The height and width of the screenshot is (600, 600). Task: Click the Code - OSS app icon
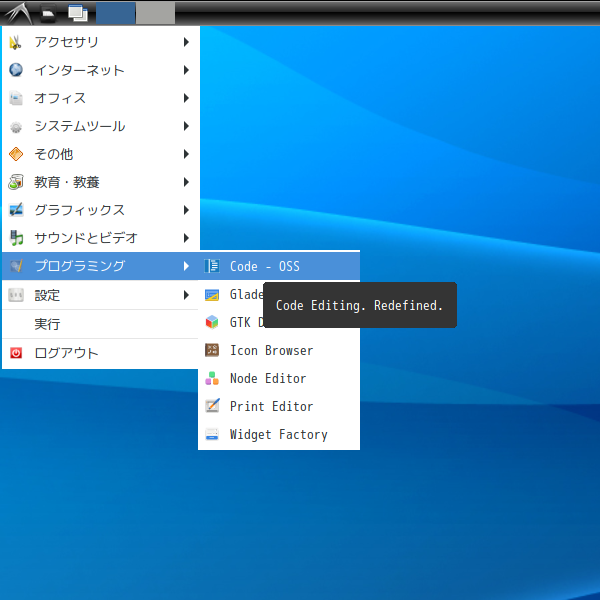point(211,266)
